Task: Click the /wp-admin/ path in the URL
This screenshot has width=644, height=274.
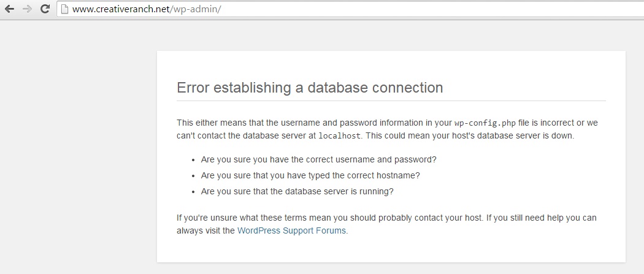Action: tap(194, 9)
